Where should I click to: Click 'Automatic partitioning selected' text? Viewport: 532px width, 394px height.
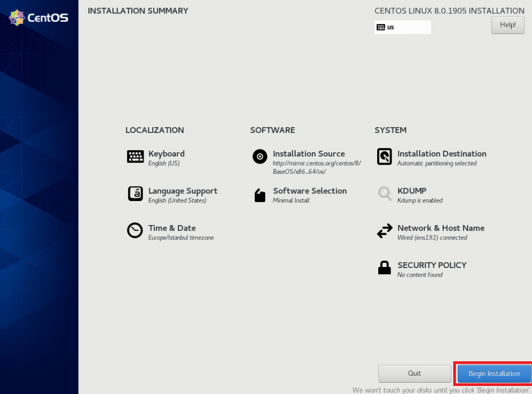tap(437, 163)
